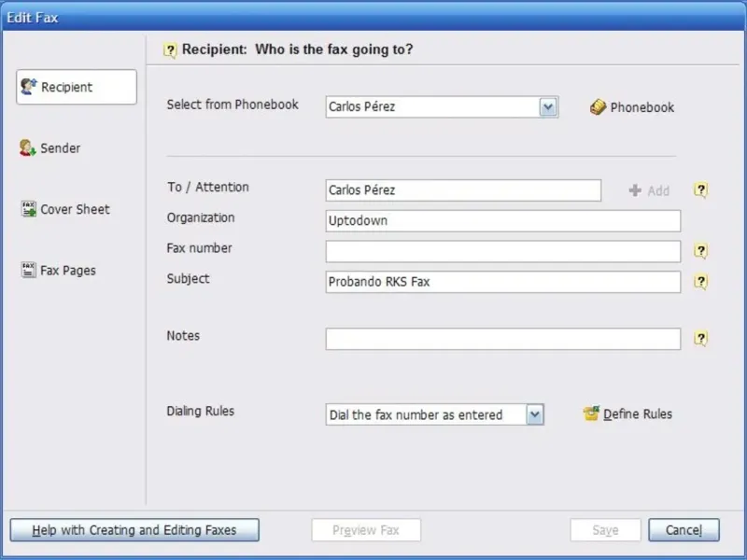Open the Dialing Rules dropdown arrow
The height and width of the screenshot is (560, 747).
click(x=535, y=414)
